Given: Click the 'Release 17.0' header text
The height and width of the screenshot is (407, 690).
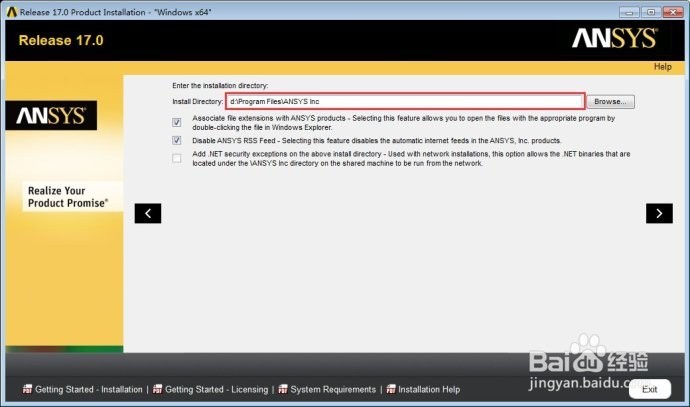Looking at the screenshot, I should click(x=61, y=40).
